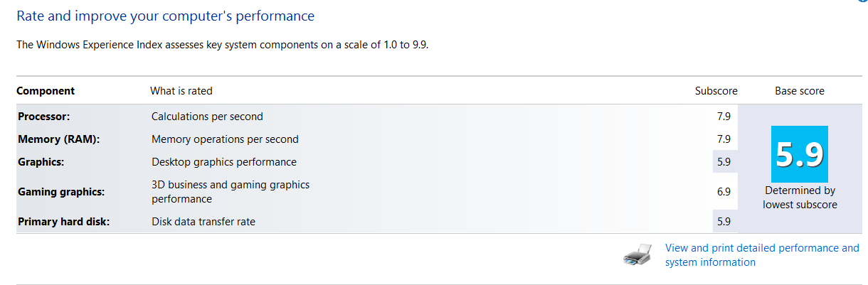
Task: Click the Gaming graphics component label
Action: pos(60,192)
